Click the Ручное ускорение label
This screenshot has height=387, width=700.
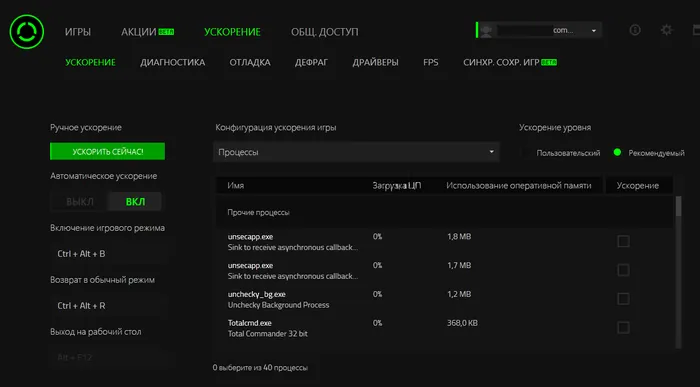point(86,128)
